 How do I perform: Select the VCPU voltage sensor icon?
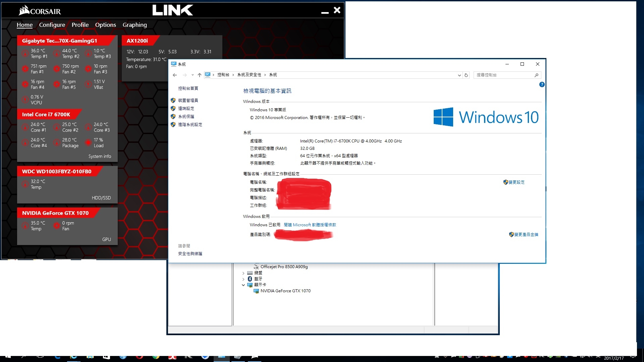point(25,100)
